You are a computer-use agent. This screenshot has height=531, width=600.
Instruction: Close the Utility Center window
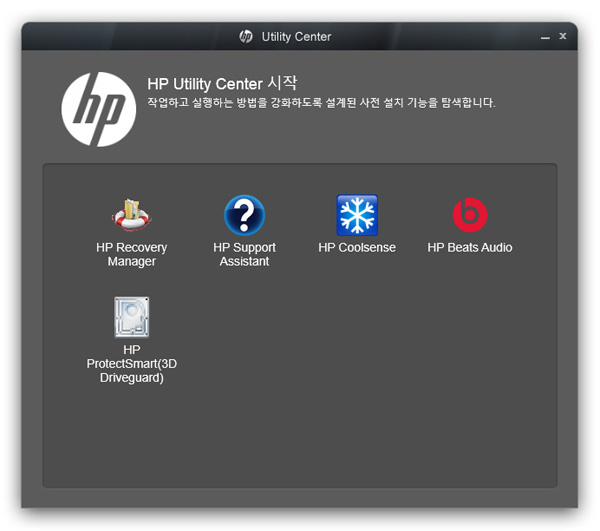(x=562, y=36)
